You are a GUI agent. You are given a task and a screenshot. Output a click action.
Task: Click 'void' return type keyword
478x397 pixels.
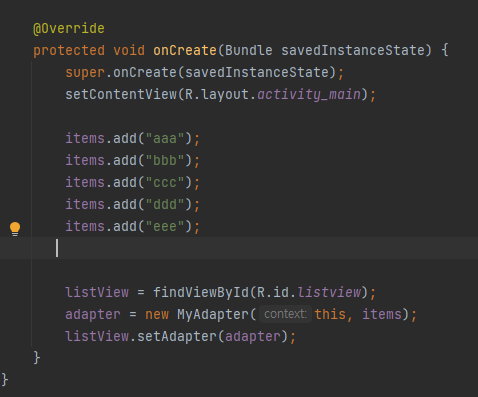pos(129,50)
